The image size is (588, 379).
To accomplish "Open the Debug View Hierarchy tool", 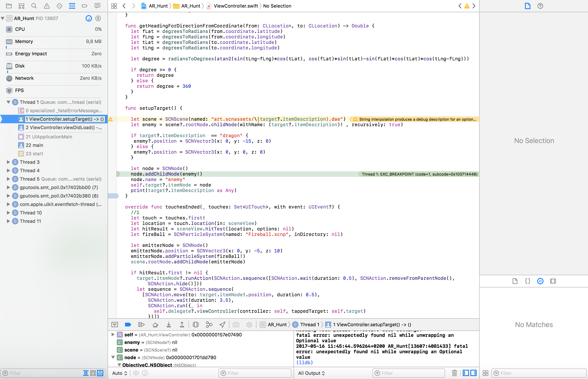I will point(196,325).
